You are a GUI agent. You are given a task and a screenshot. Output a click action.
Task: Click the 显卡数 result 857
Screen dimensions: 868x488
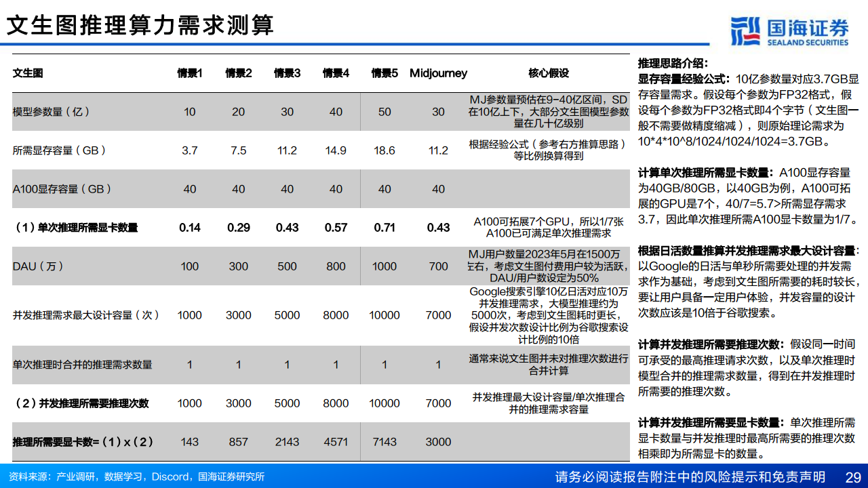239,442
